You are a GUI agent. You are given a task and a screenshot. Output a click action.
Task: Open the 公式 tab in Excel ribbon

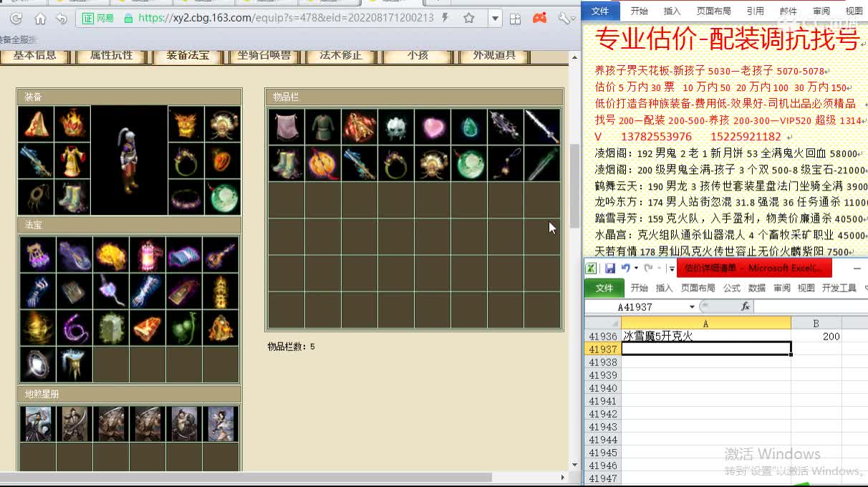point(732,288)
